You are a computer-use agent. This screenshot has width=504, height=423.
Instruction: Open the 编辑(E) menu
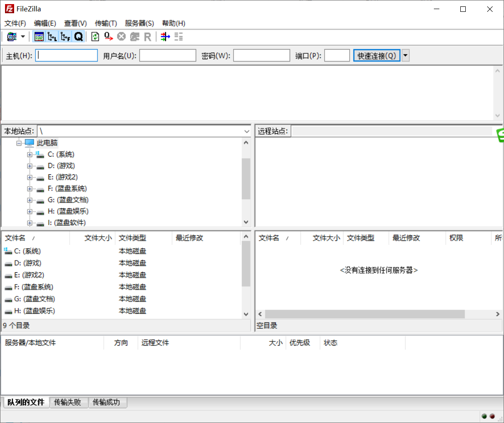(x=45, y=23)
